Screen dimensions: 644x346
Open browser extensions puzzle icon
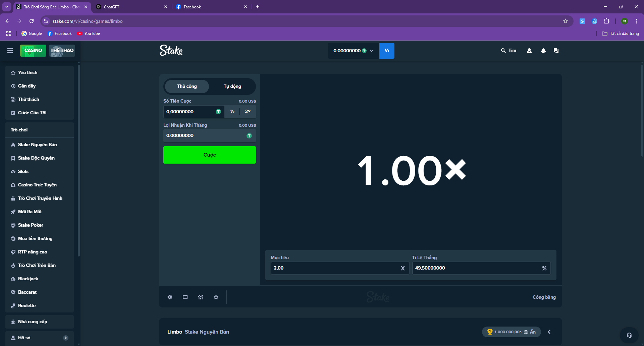(x=606, y=21)
